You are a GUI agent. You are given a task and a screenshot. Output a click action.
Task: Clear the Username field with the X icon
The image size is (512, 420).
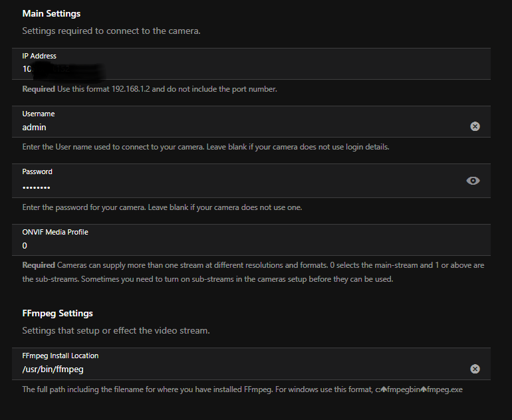[475, 126]
